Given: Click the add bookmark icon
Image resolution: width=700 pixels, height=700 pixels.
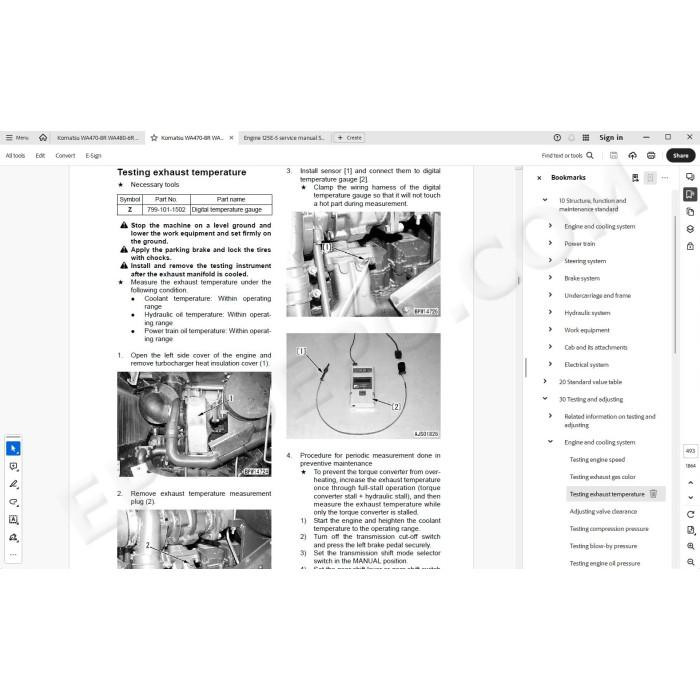Looking at the screenshot, I should coord(635,178).
